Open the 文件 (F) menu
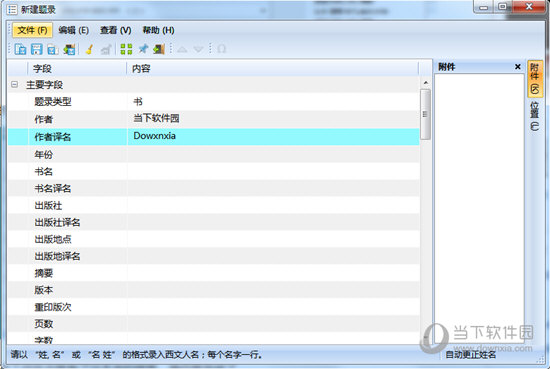The height and width of the screenshot is (369, 550). 32,30
